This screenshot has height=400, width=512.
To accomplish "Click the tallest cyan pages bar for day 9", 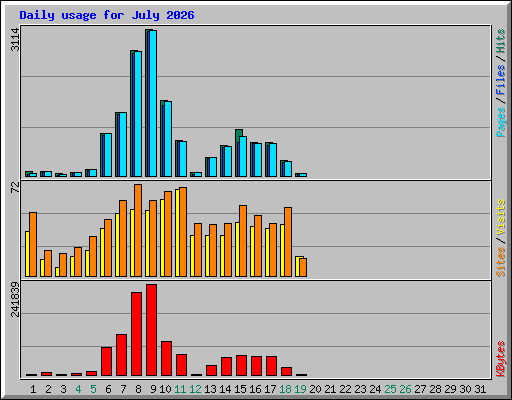I will pyautogui.click(x=153, y=103).
